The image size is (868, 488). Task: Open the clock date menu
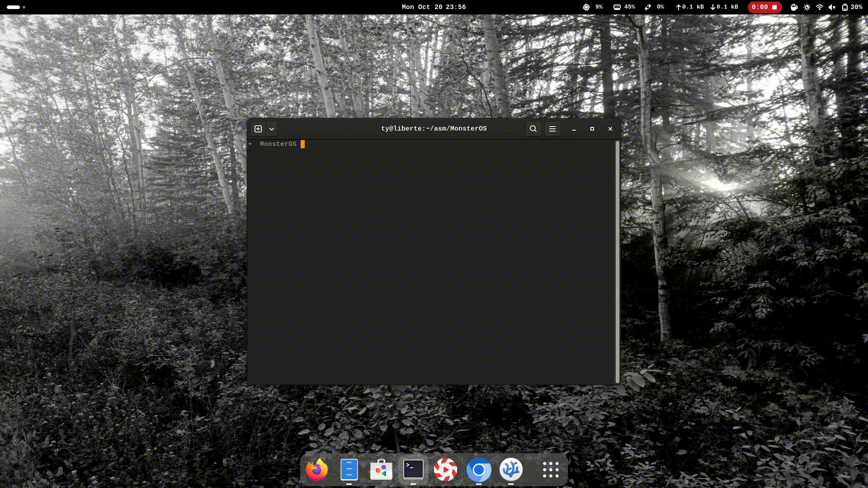pos(434,7)
